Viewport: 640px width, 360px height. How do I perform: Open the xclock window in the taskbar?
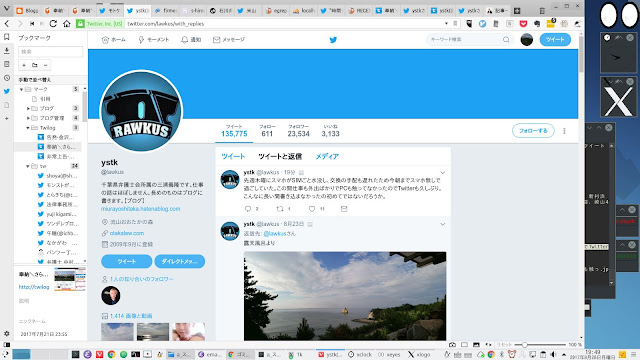click(360, 355)
